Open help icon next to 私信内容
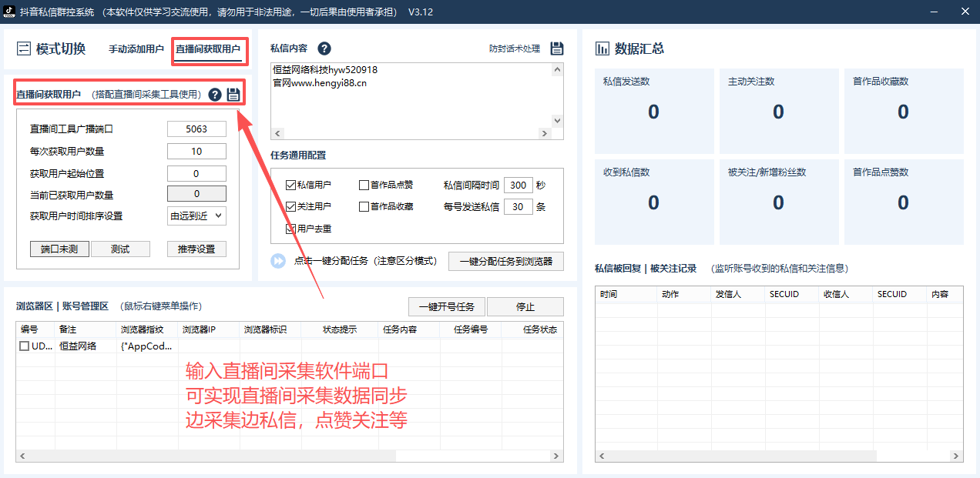 tap(324, 48)
